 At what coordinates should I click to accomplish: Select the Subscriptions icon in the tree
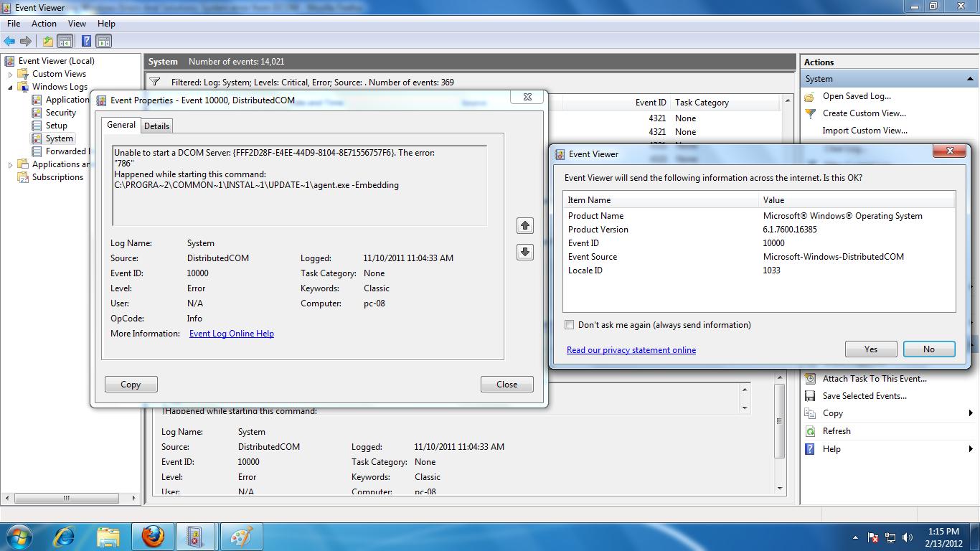coord(23,177)
